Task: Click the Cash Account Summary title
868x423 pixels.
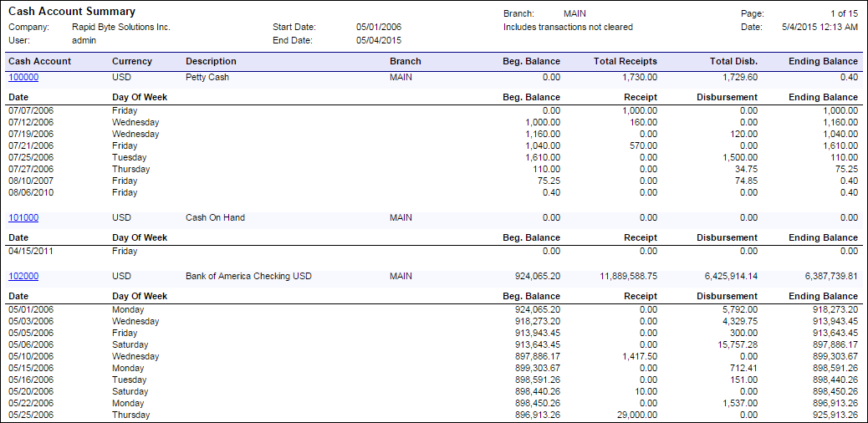Action: coord(71,12)
